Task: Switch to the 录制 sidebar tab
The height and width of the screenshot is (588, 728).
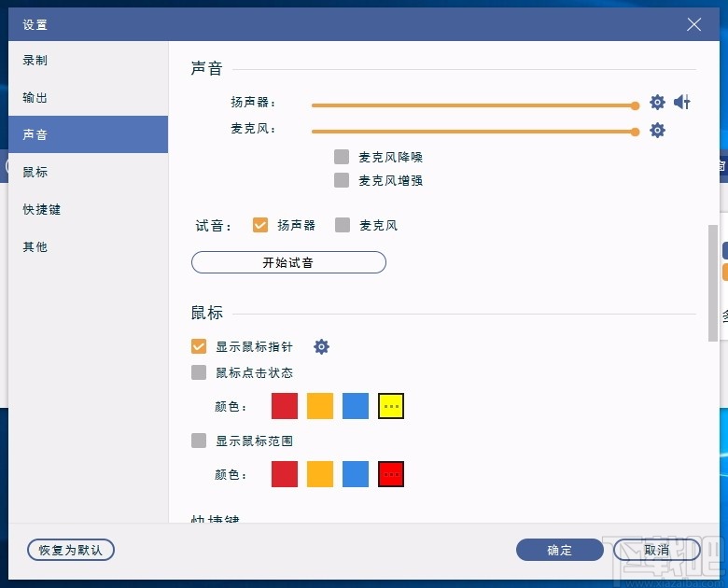Action: (x=89, y=61)
